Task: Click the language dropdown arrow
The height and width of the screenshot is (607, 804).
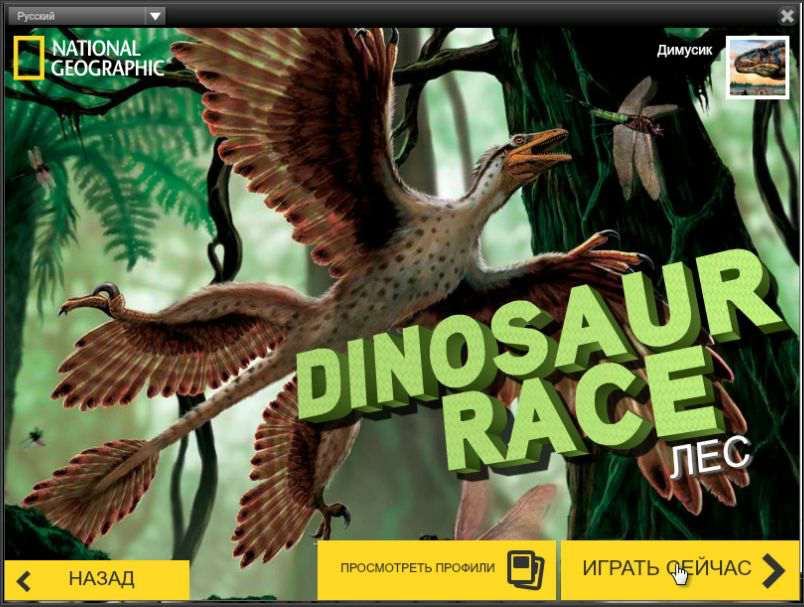Action: click(x=154, y=15)
